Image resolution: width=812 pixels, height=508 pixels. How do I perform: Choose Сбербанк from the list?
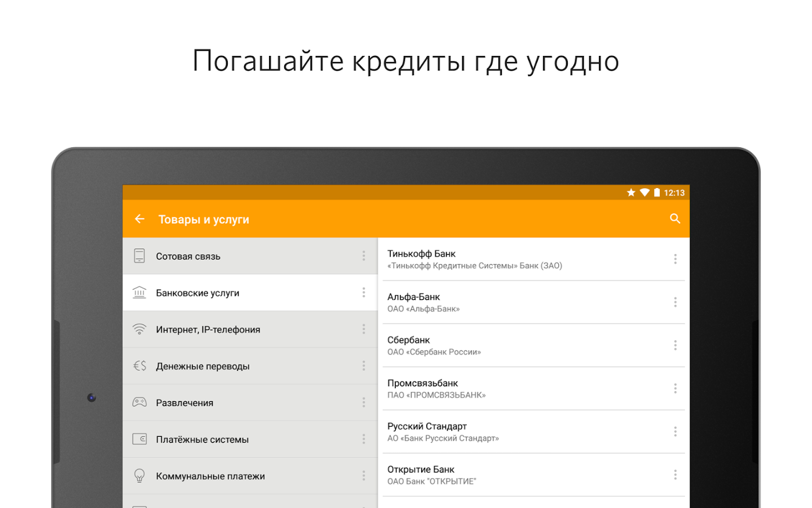point(533,345)
